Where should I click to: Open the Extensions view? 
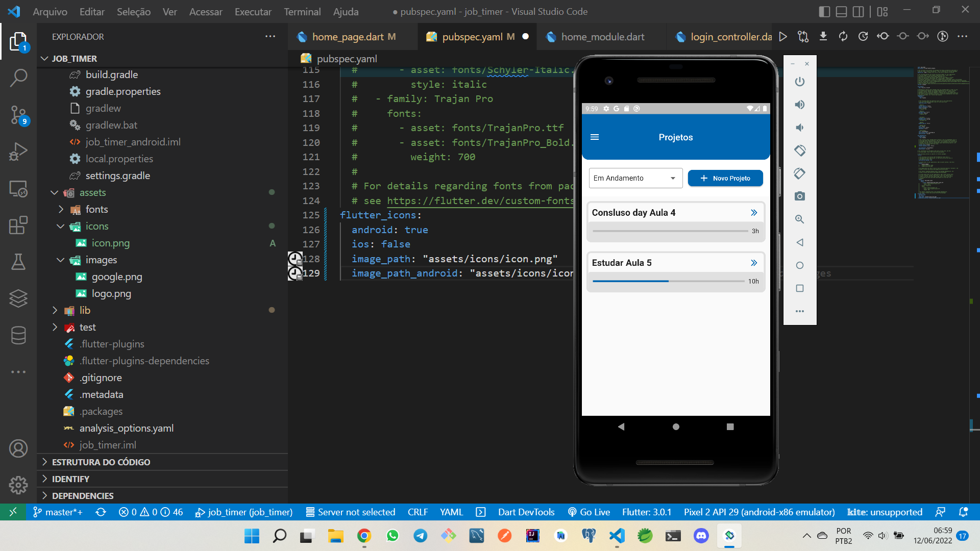[x=18, y=225]
